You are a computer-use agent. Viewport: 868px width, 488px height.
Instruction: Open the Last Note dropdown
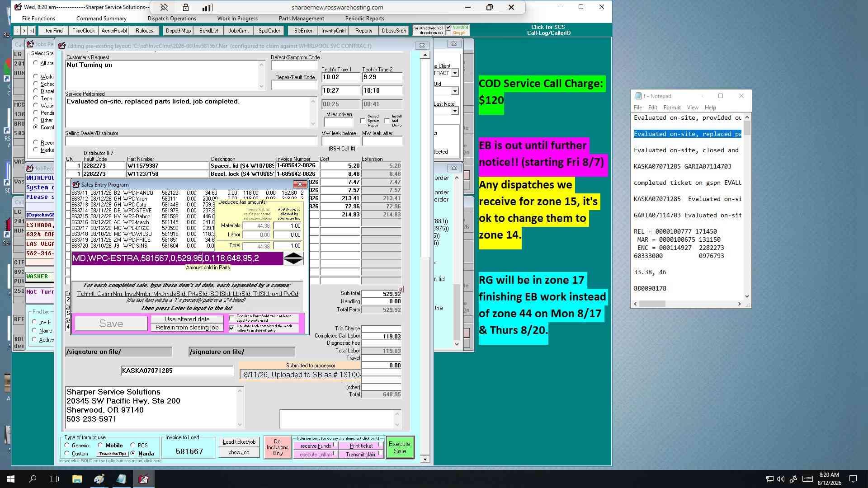(x=455, y=111)
